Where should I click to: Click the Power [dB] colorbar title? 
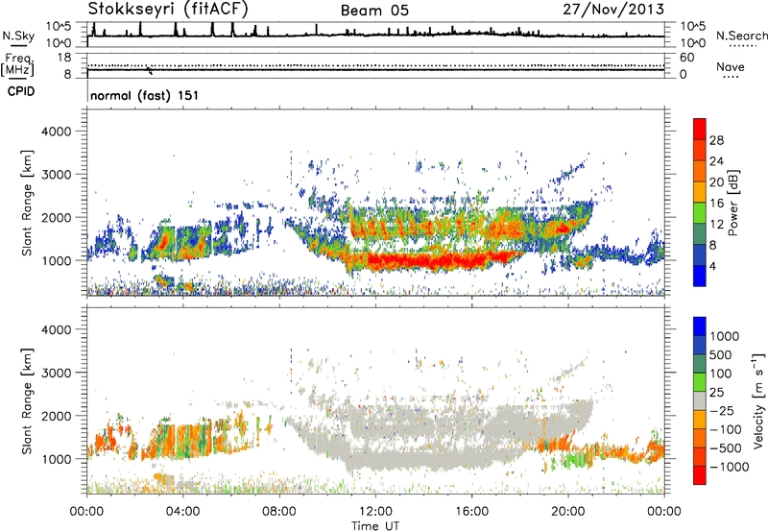(x=732, y=203)
